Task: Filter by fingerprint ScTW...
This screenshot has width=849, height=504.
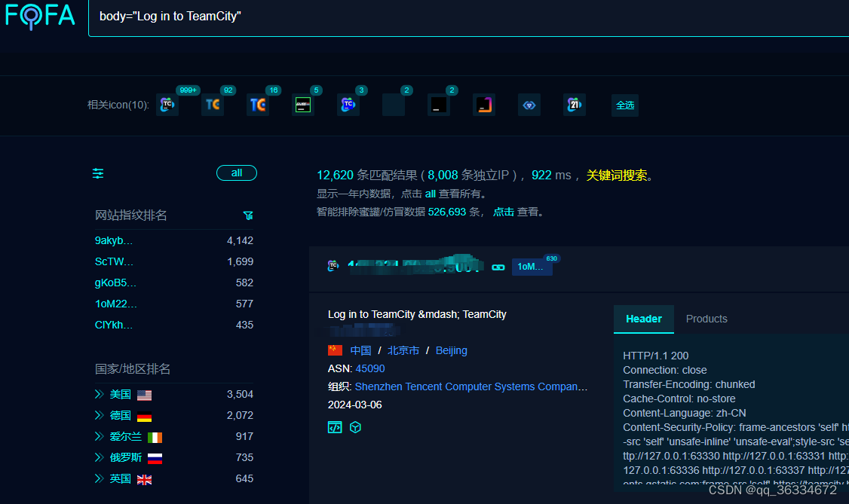Action: coord(114,261)
